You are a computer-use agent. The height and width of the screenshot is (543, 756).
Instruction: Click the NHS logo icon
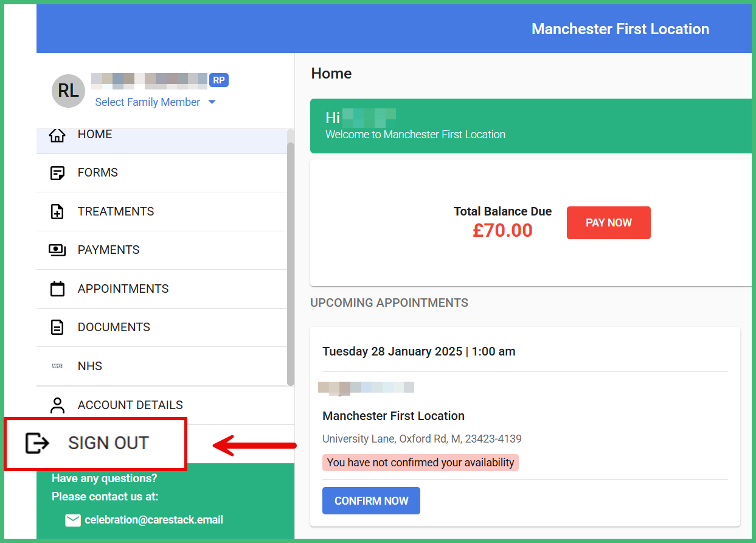pos(57,366)
